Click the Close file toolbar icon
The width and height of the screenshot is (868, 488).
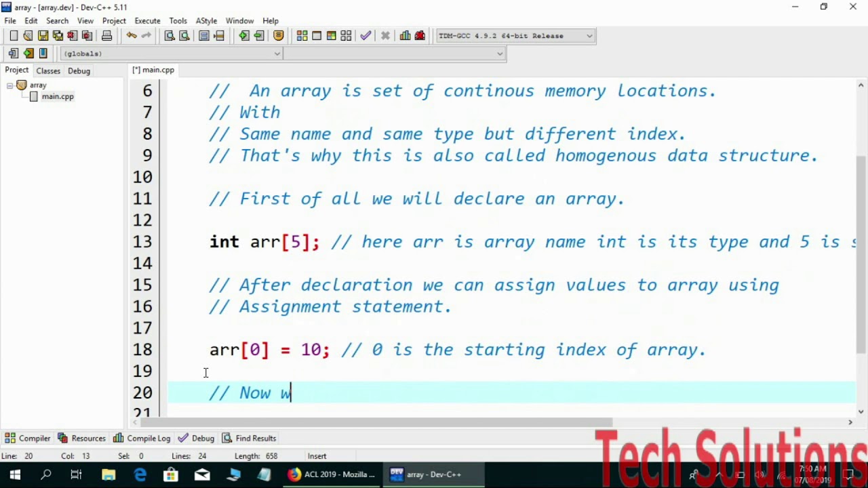73,36
